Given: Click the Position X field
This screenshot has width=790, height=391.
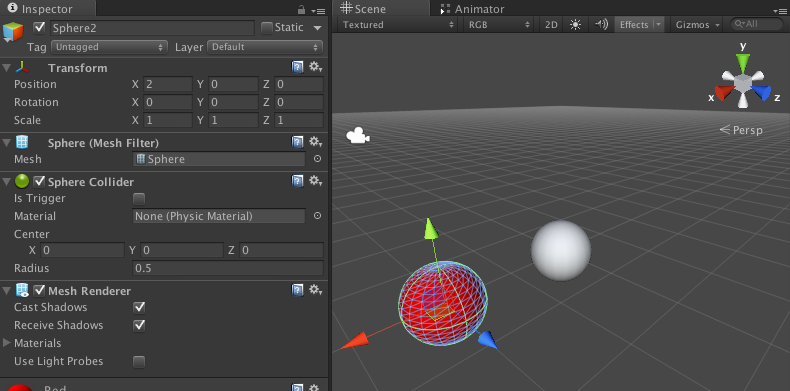Looking at the screenshot, I should tap(168, 84).
